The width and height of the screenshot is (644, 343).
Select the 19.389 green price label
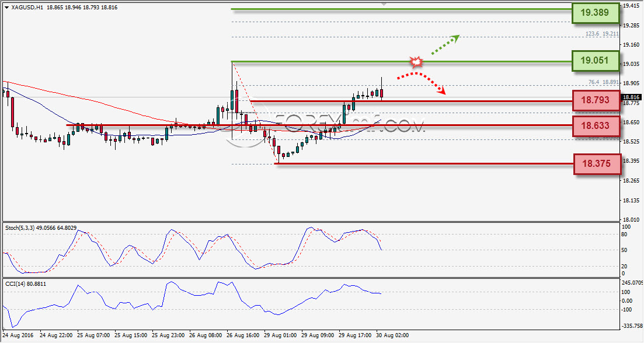coord(595,13)
